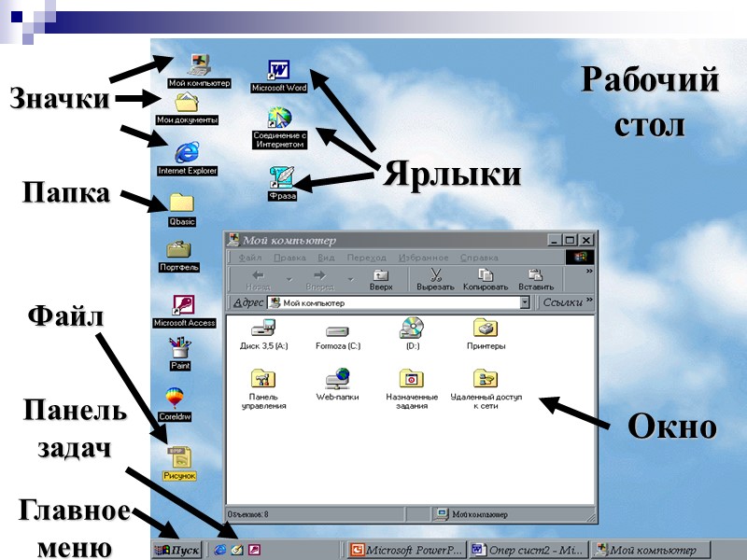Open the Мой компьютер desktop icon
This screenshot has height=560, width=747.
click(200, 71)
